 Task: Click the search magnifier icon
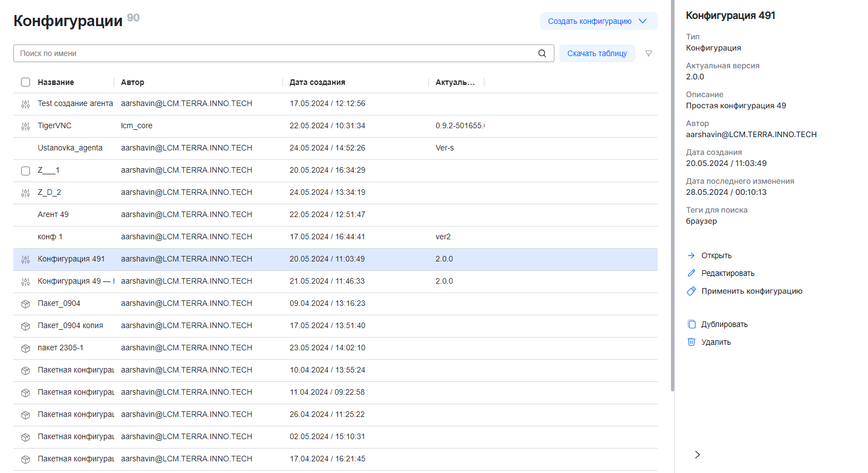tap(542, 53)
